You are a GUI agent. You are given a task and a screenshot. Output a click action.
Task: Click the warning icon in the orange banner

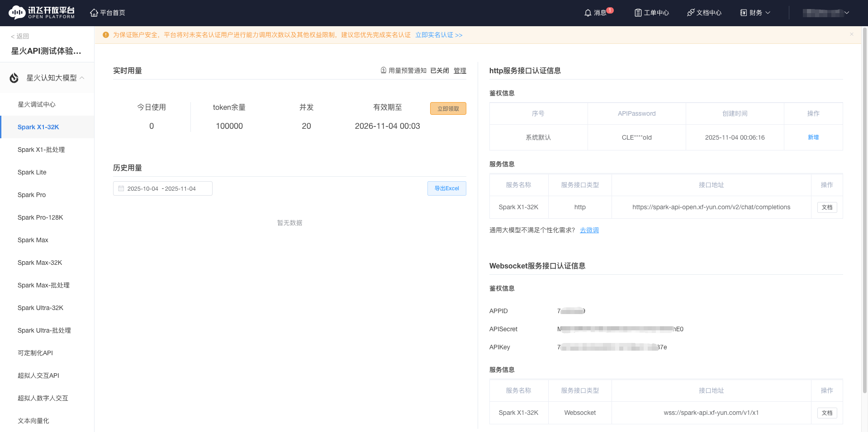105,35
